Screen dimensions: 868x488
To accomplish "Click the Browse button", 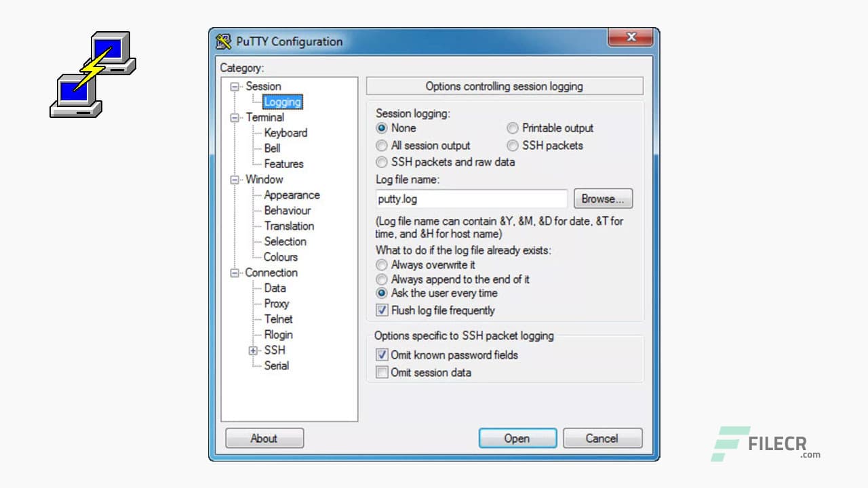I will [x=603, y=199].
